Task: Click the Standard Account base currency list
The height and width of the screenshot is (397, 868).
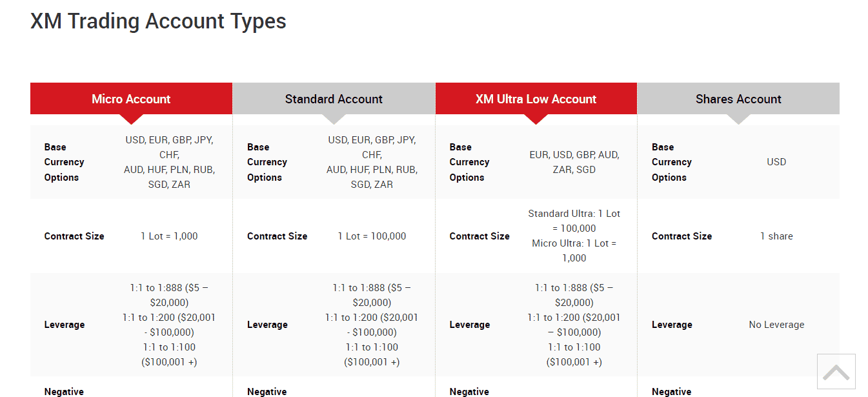Action: 372,162
